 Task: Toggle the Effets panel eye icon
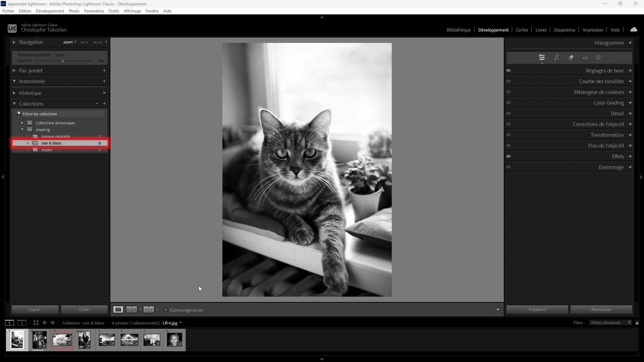508,156
